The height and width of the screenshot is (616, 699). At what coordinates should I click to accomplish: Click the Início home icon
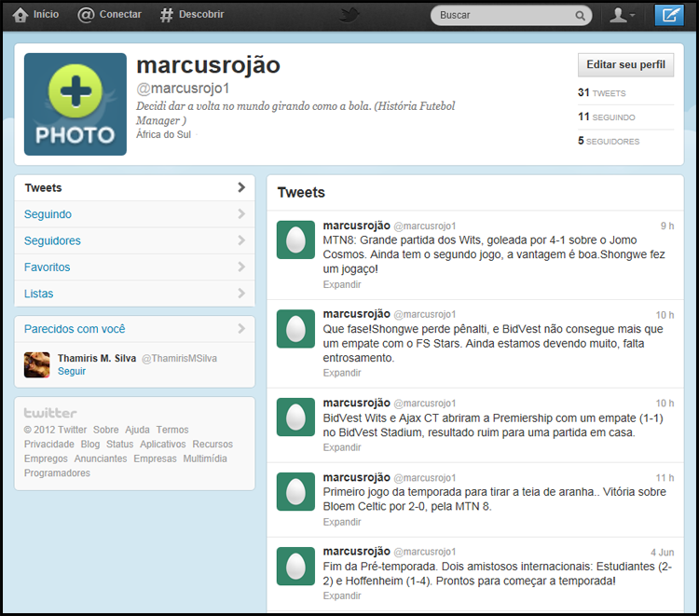[x=21, y=15]
